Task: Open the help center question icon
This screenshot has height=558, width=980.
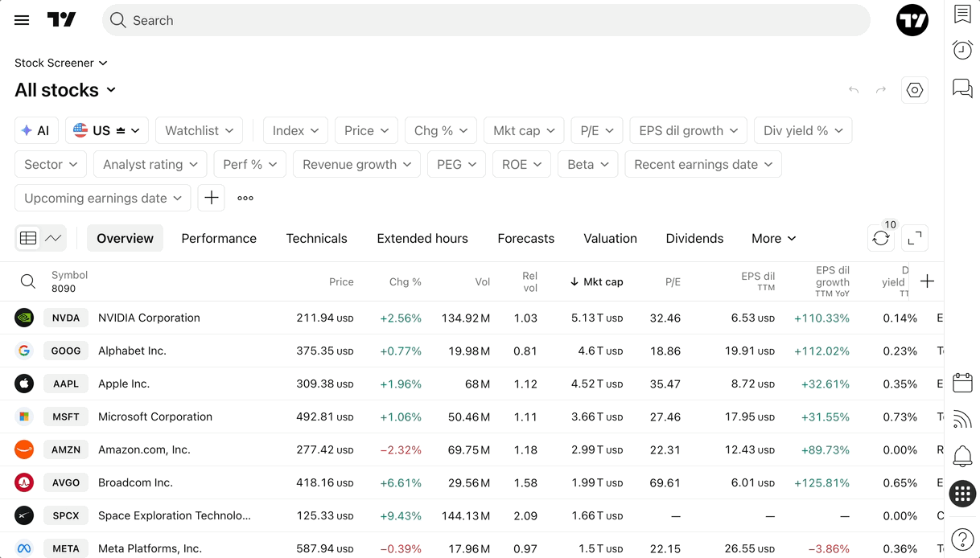Action: [x=962, y=540]
